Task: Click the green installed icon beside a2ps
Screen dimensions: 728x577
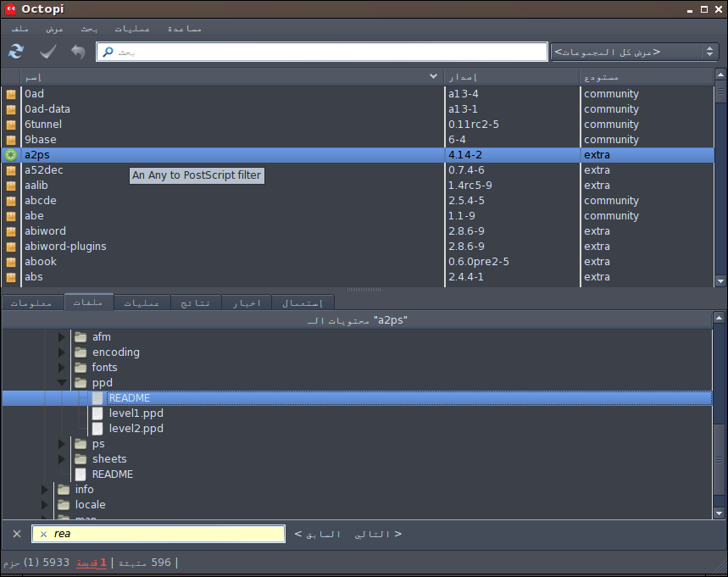Action: 11,155
